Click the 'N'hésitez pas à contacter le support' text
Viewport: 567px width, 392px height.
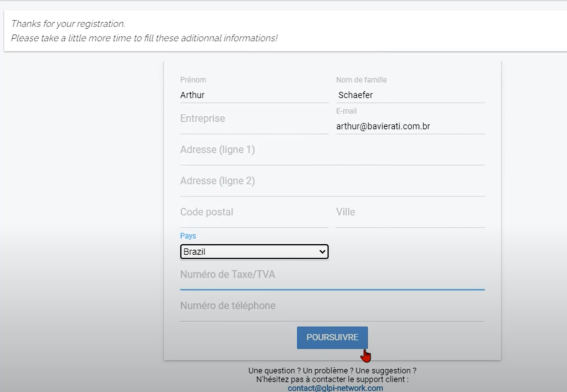click(332, 379)
